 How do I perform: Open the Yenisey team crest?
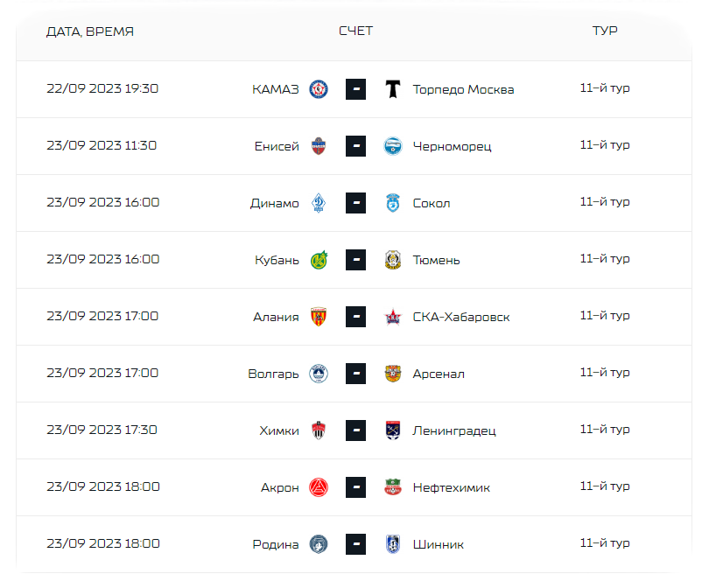319,146
